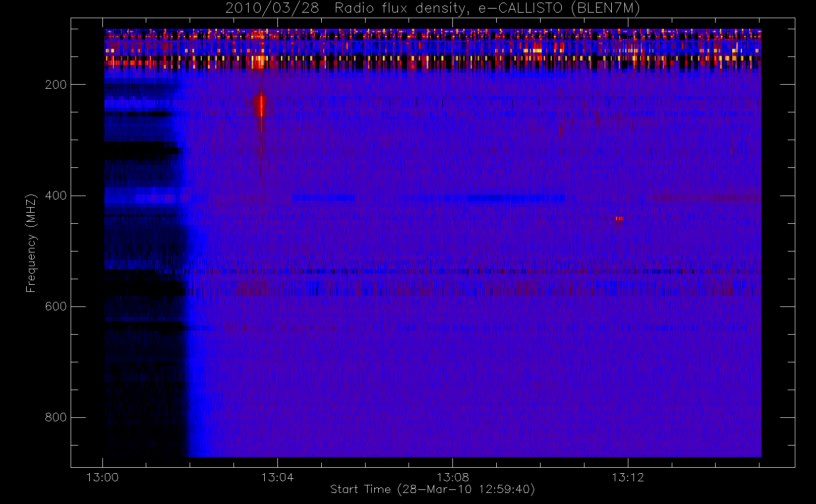Click the '800' frequency tick label

pyautogui.click(x=56, y=417)
